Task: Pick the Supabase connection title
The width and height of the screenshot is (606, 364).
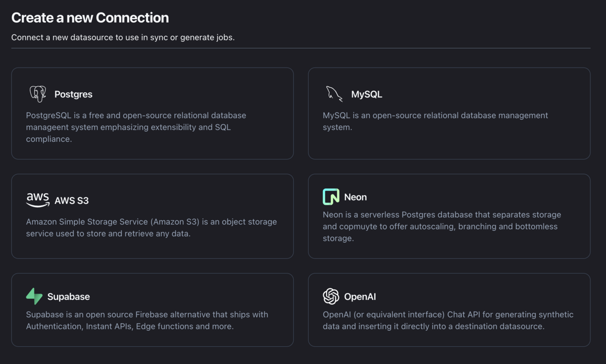Action: (69, 296)
